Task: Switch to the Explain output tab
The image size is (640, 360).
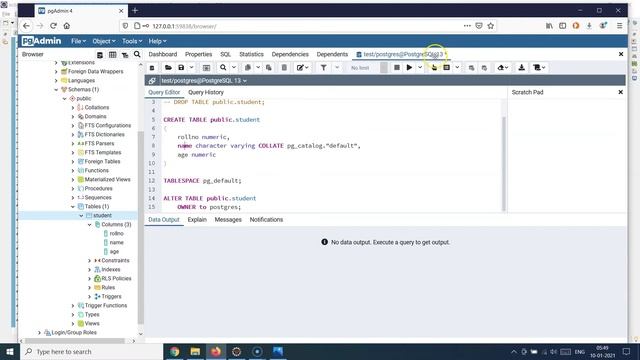Action: [197, 220]
